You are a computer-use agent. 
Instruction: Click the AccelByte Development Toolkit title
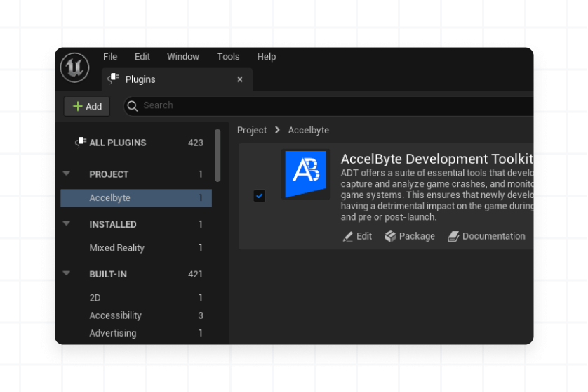point(437,159)
